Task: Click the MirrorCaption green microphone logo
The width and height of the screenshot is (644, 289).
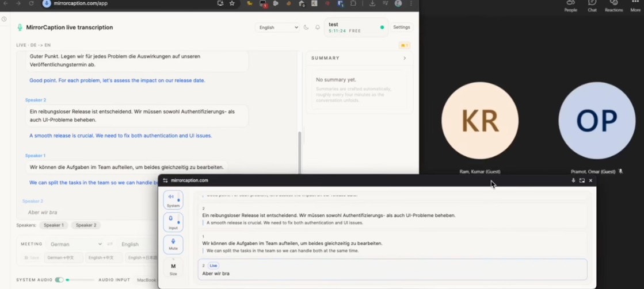Action: (20, 28)
